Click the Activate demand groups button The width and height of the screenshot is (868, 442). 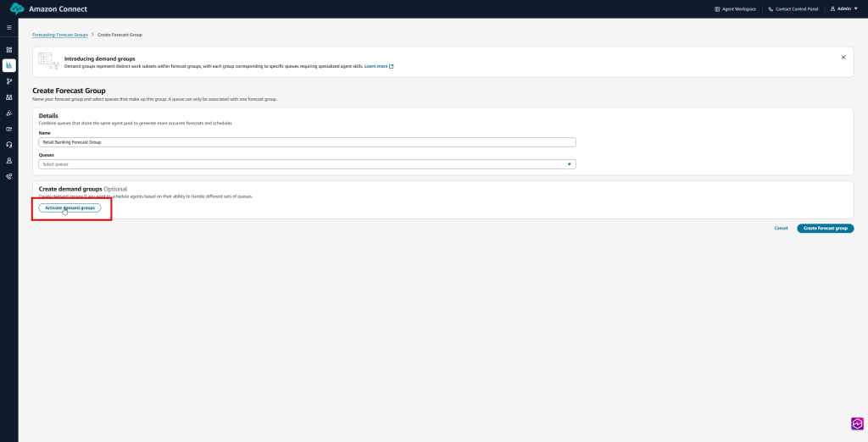(70, 207)
